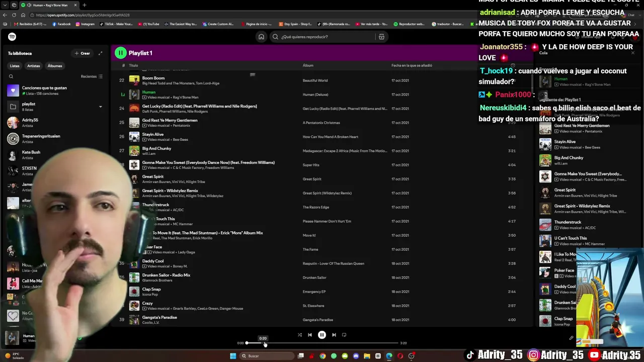The height and width of the screenshot is (362, 644).
Task: Expand the playlist folder arrow
Action: pyautogui.click(x=100, y=107)
